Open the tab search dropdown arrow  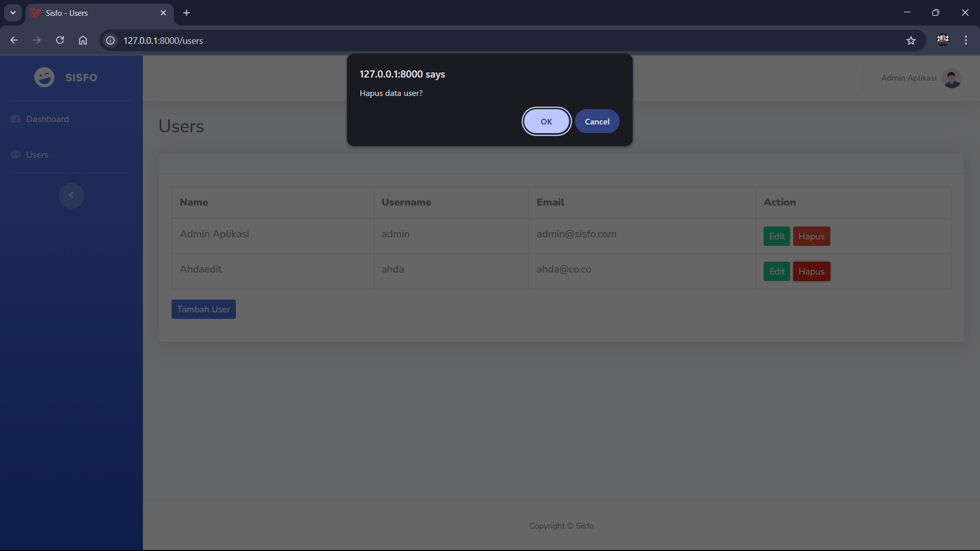(13, 13)
